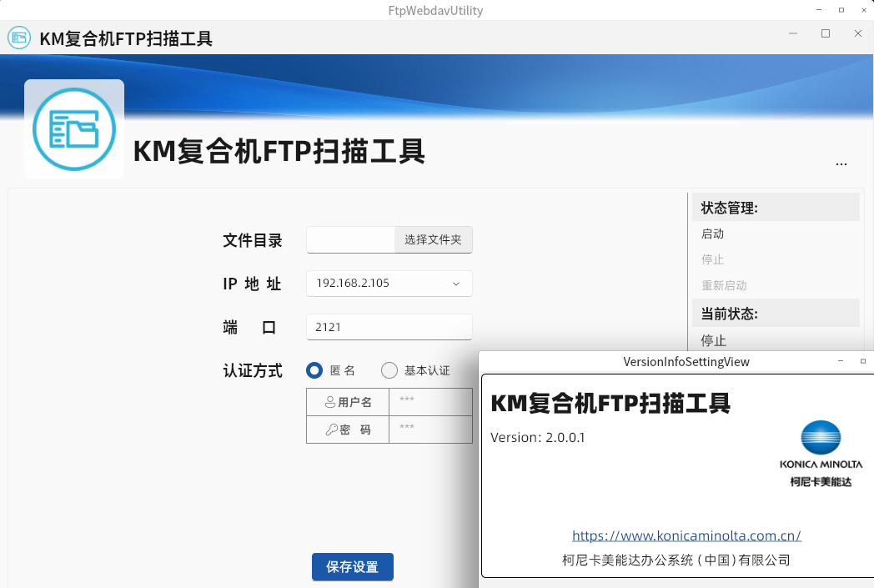The image size is (874, 588).
Task: Minimize the VersionInfoSettingView window
Action: (x=841, y=361)
